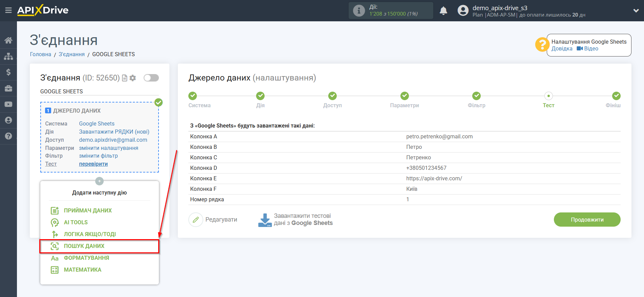Open help question icon in sidebar
This screenshot has width=644, height=297.
coord(8,136)
